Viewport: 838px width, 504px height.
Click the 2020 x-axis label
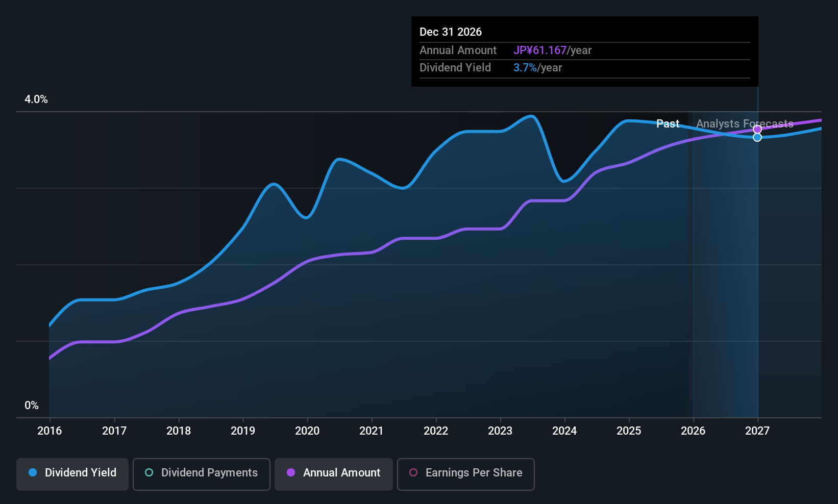tap(307, 431)
